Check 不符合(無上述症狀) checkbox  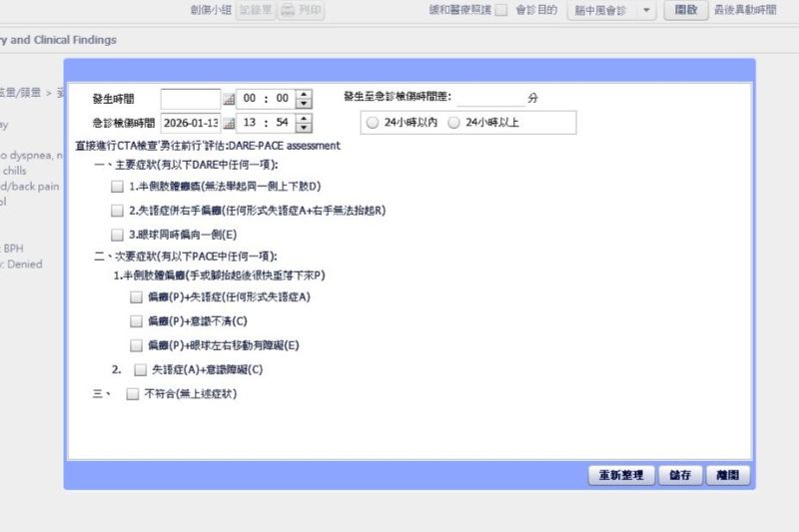tap(133, 393)
